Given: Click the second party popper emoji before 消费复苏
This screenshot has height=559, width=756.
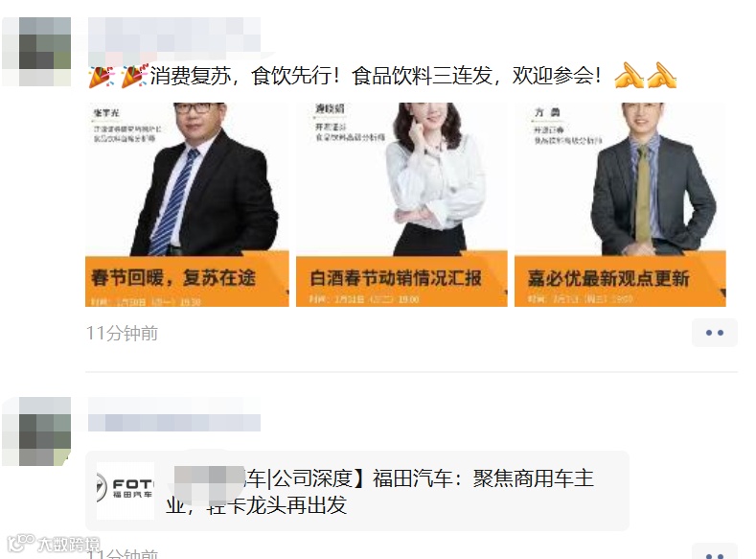Looking at the screenshot, I should 134,76.
